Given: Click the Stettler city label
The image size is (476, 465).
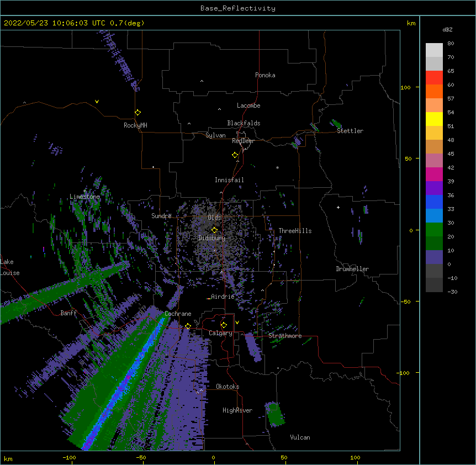Looking at the screenshot, I should point(350,131).
